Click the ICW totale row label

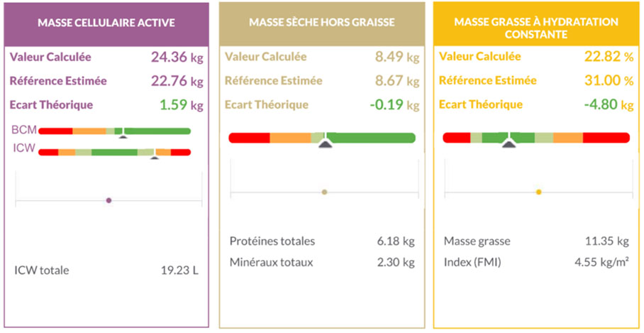(x=42, y=271)
